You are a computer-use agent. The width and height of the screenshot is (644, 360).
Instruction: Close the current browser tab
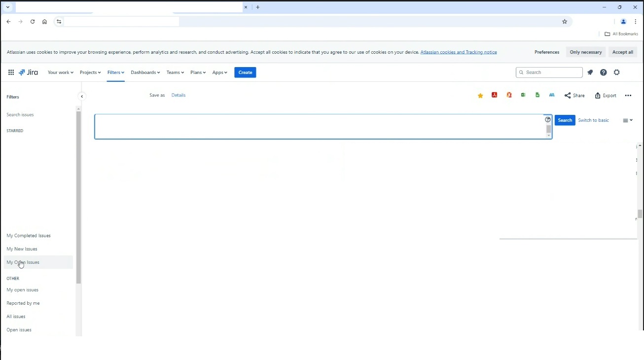coord(246,7)
